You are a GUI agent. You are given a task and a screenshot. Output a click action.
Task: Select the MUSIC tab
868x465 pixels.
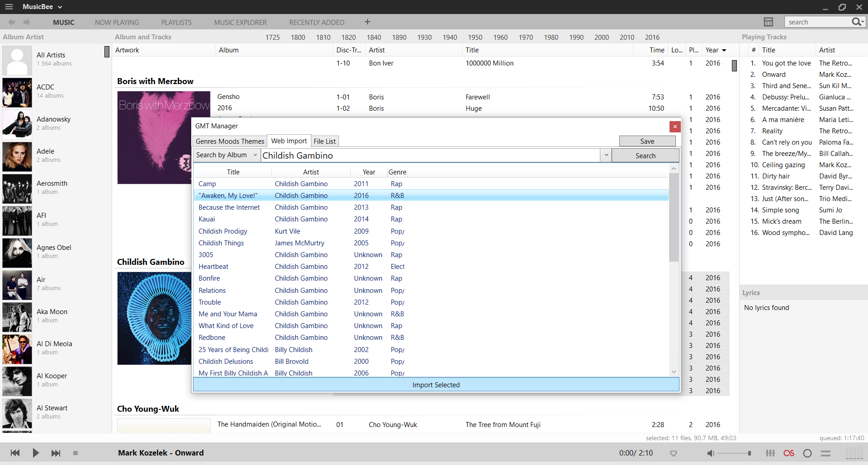coord(63,22)
